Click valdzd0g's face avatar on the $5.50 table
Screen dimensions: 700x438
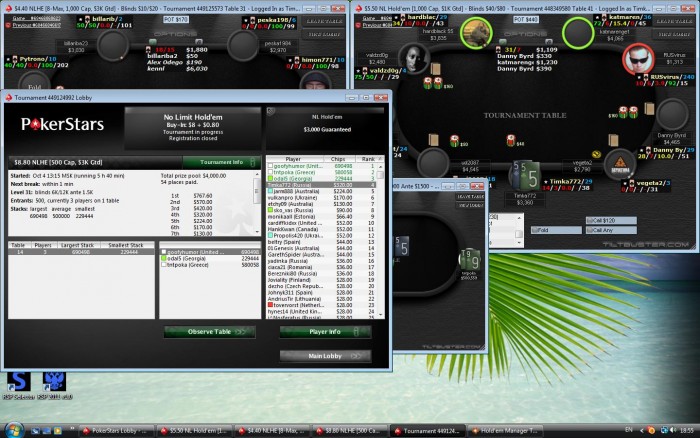[414, 58]
